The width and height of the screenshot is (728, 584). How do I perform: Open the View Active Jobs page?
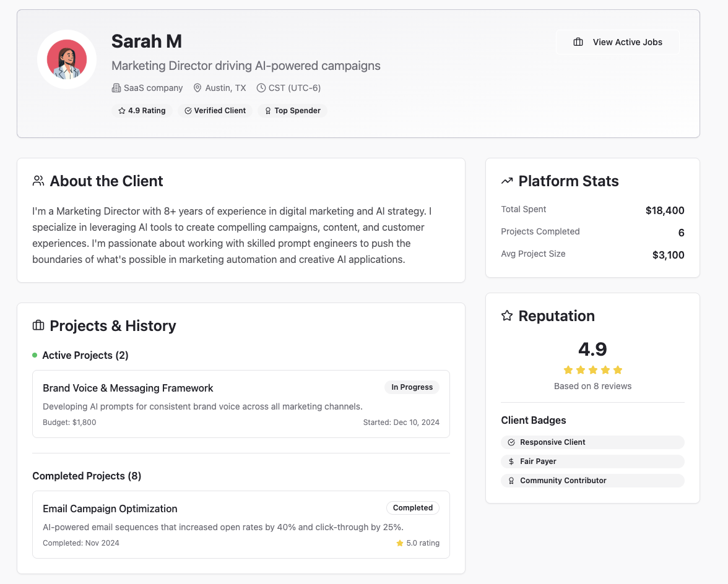click(617, 42)
